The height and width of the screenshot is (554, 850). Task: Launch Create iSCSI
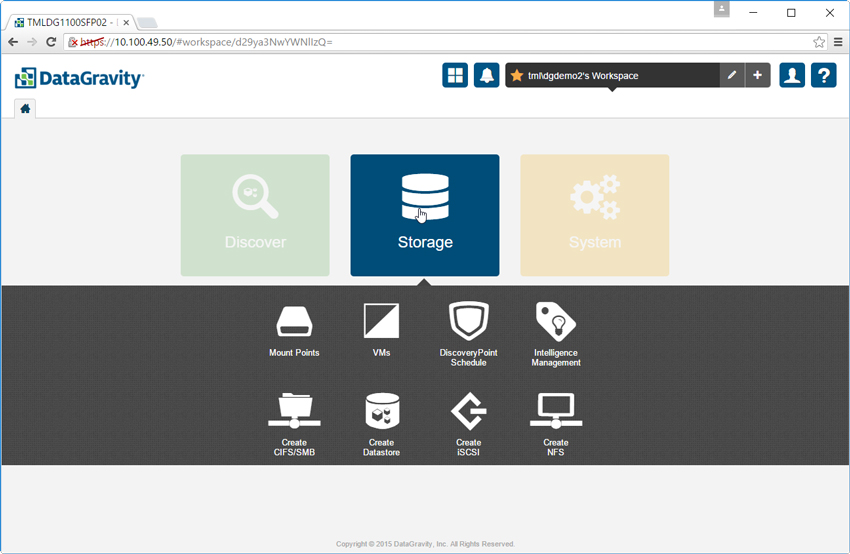tap(468, 424)
